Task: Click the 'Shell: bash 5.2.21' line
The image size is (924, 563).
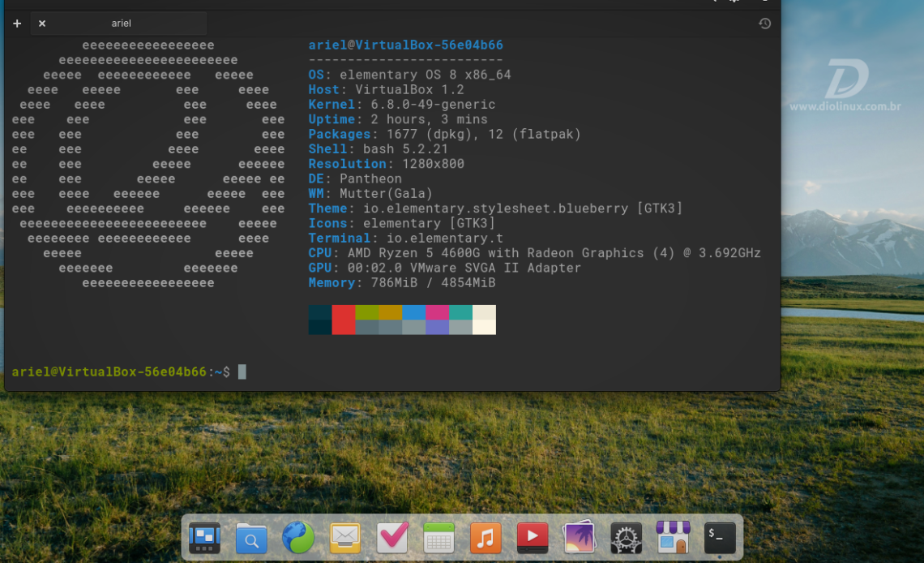Action: 379,149
